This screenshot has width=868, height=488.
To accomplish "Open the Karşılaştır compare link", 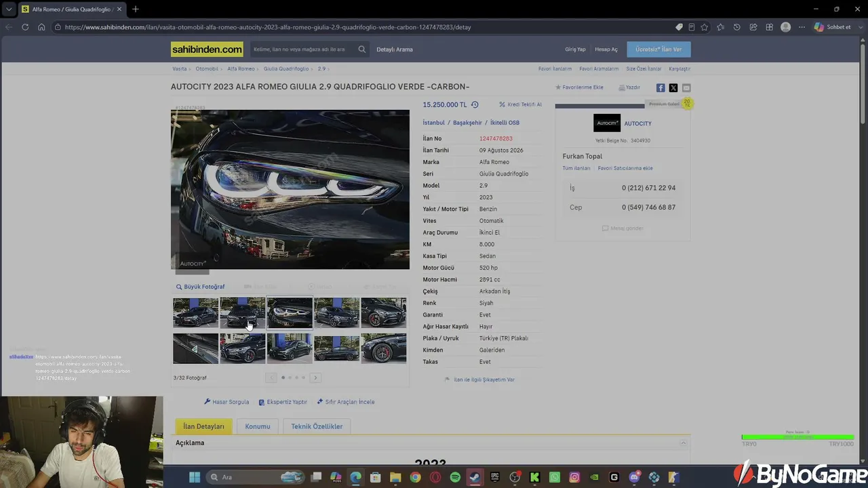I will click(x=679, y=69).
